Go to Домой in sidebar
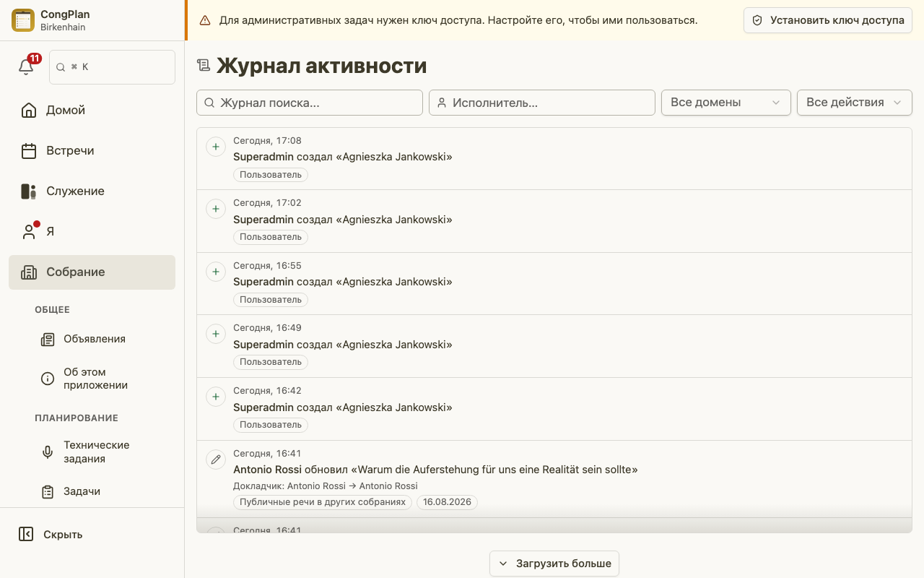Screen dimensions: 924x578 [x=92, y=110]
